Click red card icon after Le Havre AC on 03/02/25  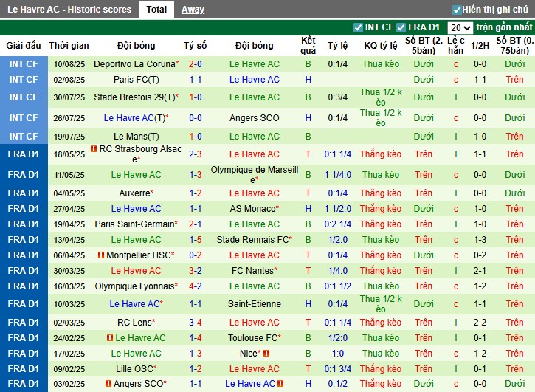[x=281, y=384]
